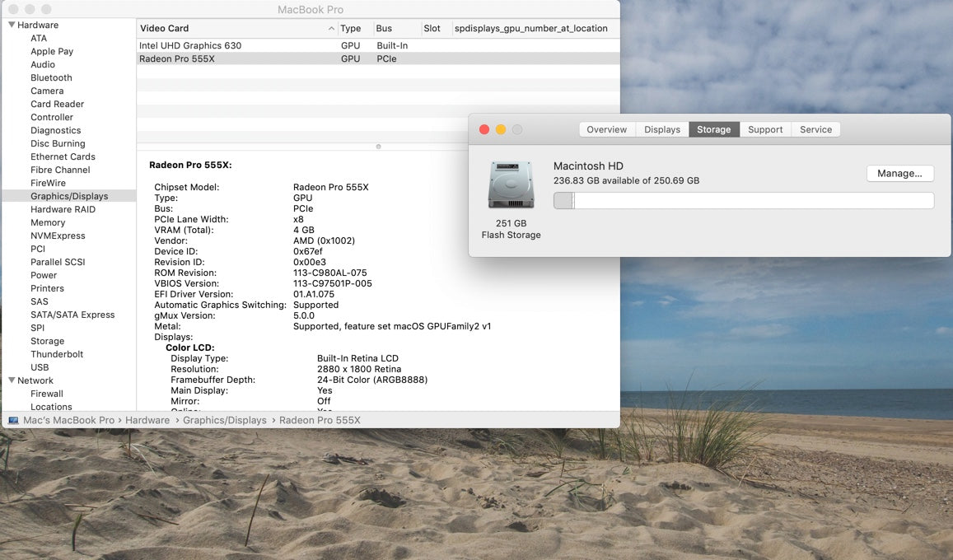Select Bluetooth in the sidebar
The image size is (953, 560).
pyautogui.click(x=51, y=77)
